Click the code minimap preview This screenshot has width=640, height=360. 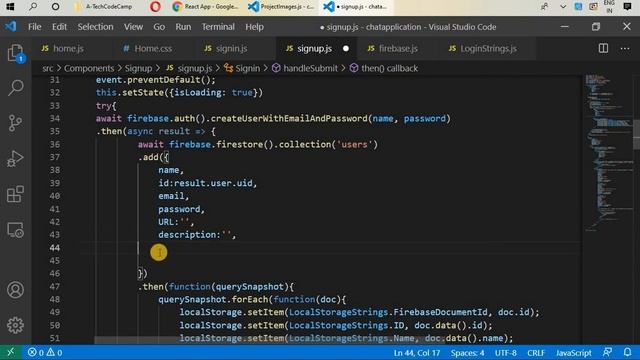pos(608,153)
